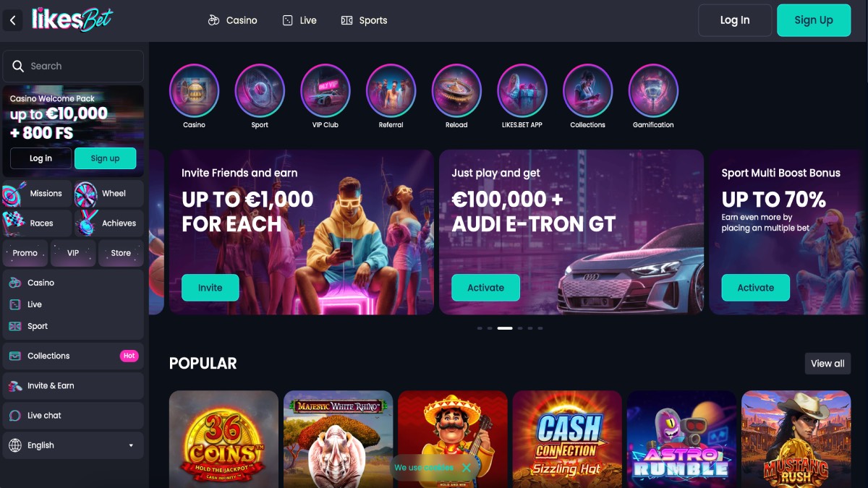This screenshot has height=488, width=868.
Task: Select the third carousel pagination dot
Action: tap(505, 328)
